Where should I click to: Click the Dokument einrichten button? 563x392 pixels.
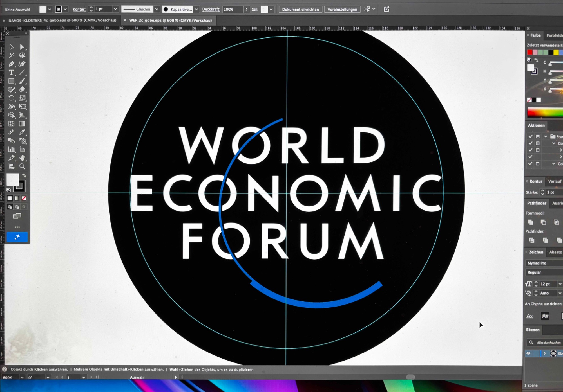point(300,9)
